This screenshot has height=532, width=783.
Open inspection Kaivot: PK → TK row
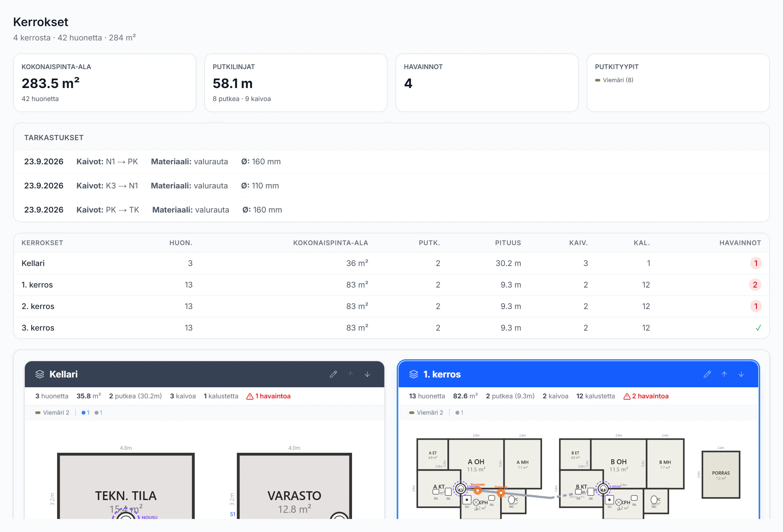(x=391, y=210)
